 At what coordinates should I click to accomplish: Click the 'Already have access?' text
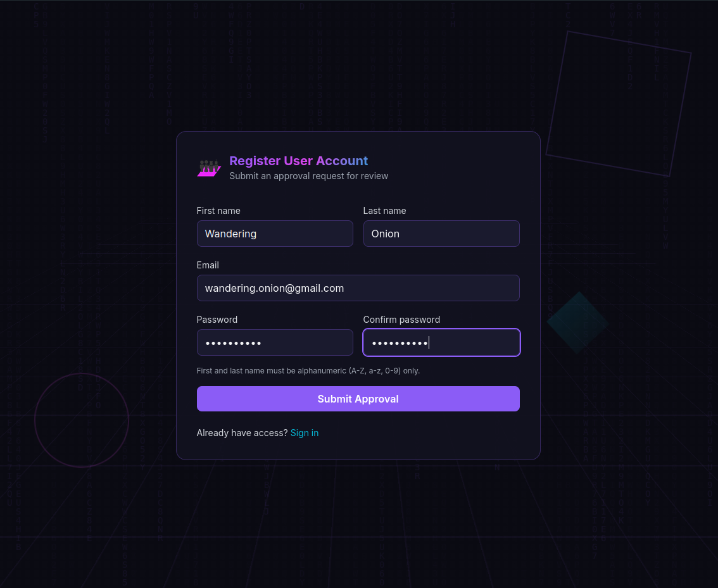point(242,433)
